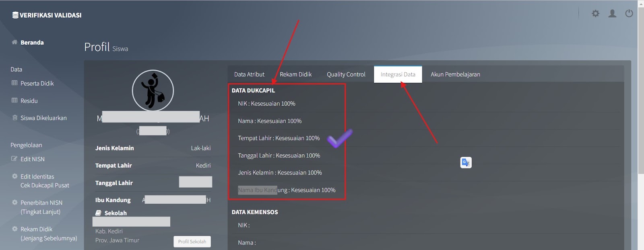Click the Ibu Kandung label in profile card

(113, 200)
